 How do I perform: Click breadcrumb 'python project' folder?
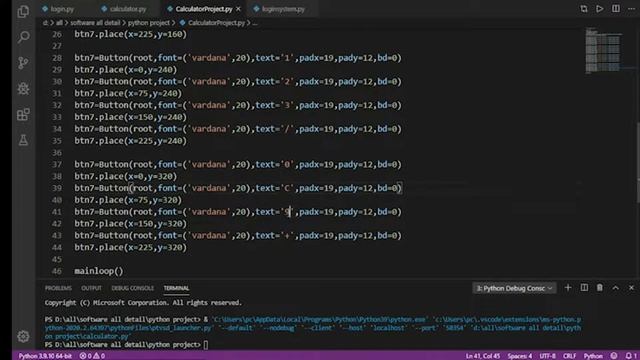tap(149, 23)
